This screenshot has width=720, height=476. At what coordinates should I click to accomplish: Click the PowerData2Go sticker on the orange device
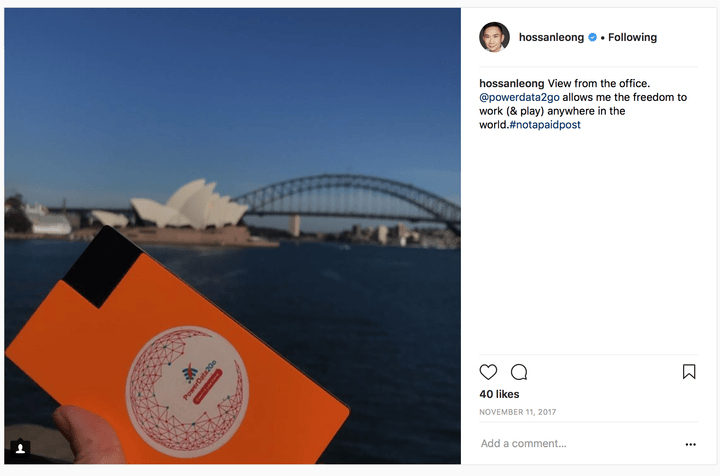188,391
